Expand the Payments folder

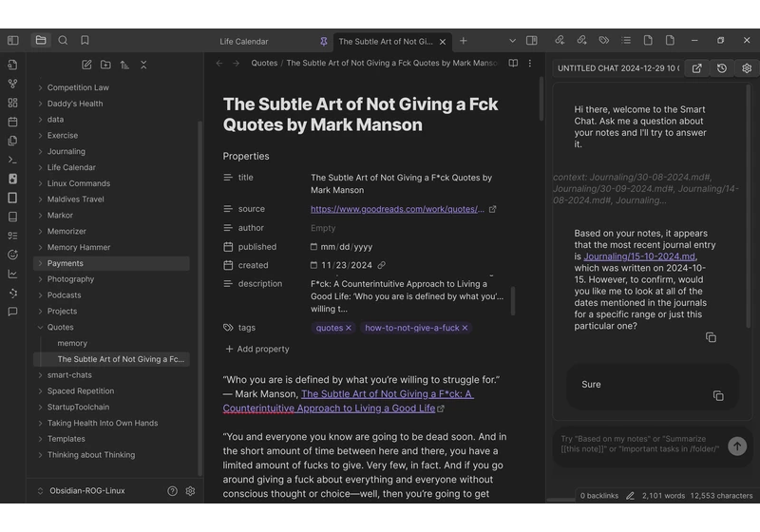coord(40,263)
